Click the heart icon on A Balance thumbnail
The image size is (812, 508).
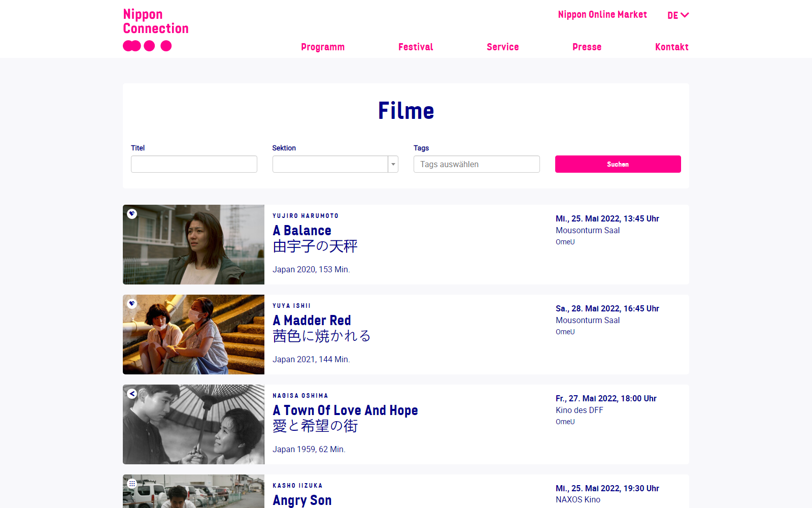tap(132, 214)
